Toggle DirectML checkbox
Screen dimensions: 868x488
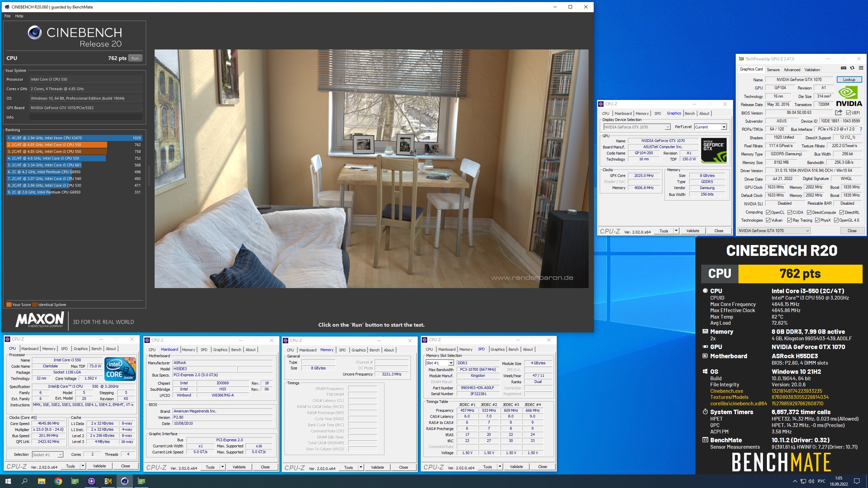(842, 212)
